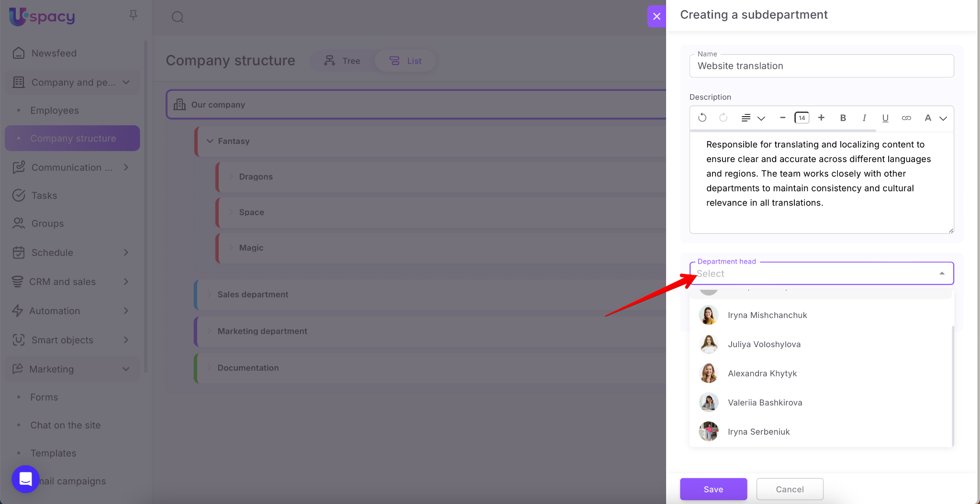Click the Save button
Image resolution: width=980 pixels, height=504 pixels.
tap(713, 489)
